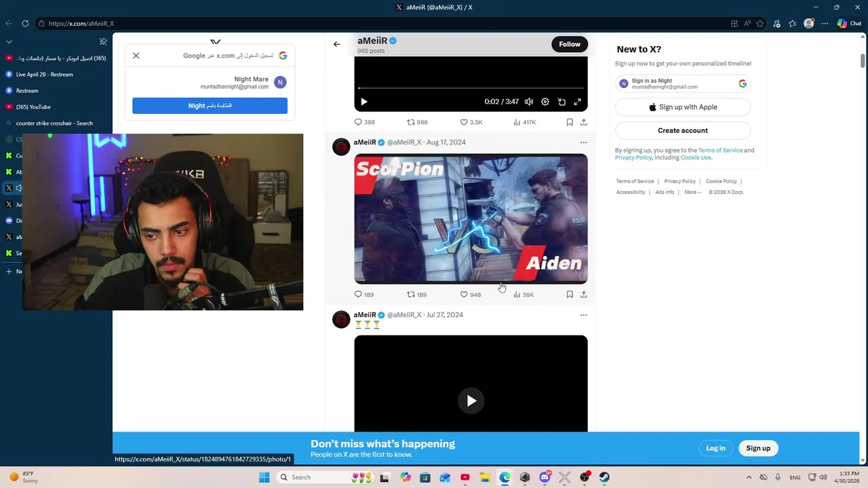Open the more menu on the Aug 17 post

584,142
